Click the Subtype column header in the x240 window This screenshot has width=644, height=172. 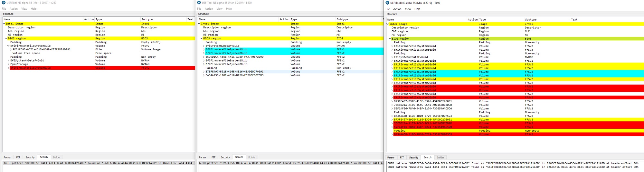pos(163,19)
